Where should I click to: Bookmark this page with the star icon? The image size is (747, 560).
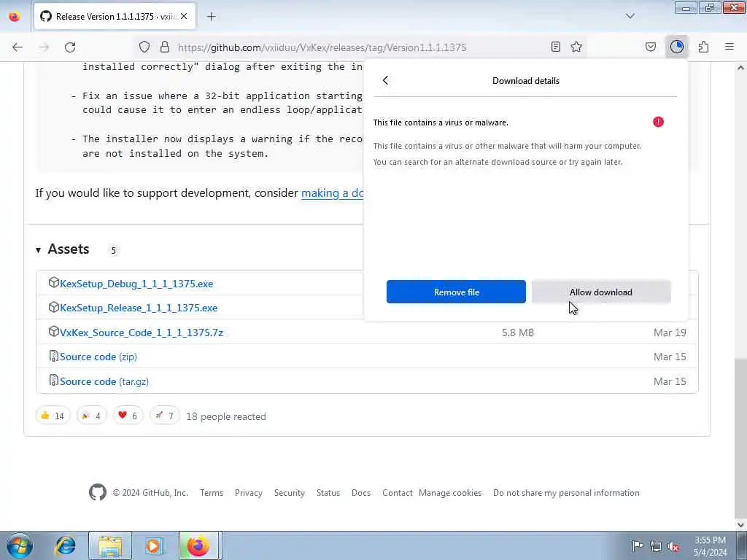tap(576, 47)
